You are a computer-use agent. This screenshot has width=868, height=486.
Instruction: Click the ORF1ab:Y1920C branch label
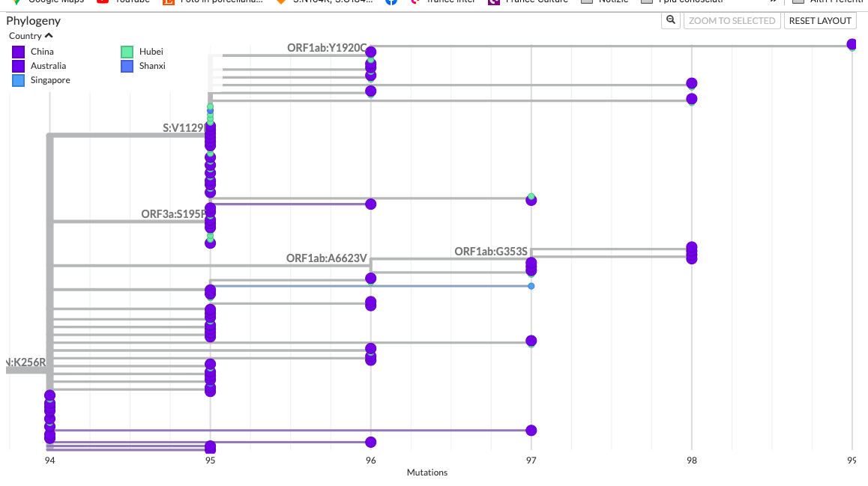click(x=325, y=46)
